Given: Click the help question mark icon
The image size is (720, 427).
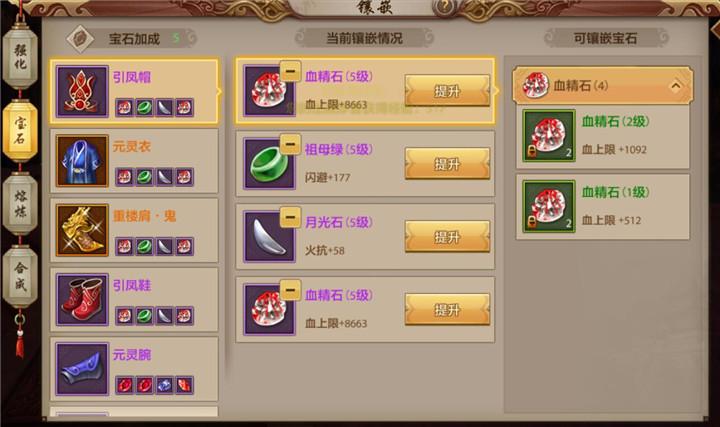Looking at the screenshot, I should click(x=445, y=7).
